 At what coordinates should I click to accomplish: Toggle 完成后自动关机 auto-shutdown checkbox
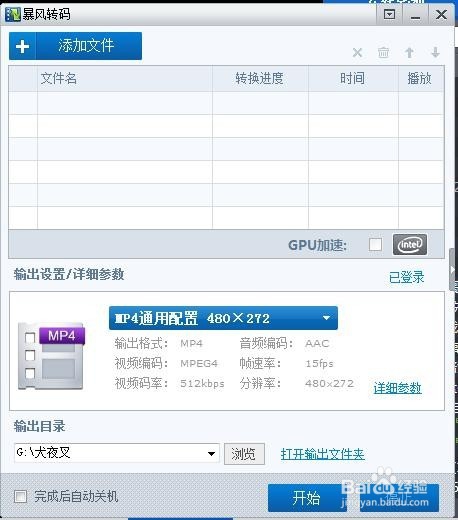(20, 497)
